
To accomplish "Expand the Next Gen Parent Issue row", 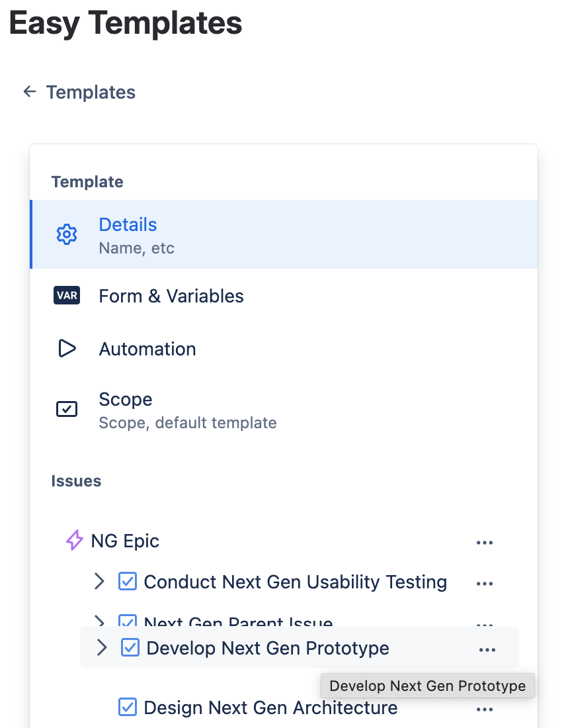I will click(99, 621).
